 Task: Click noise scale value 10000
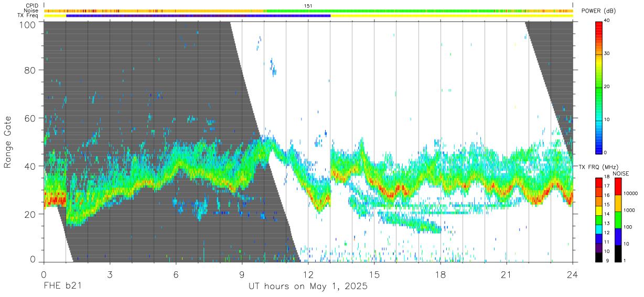pyautogui.click(x=631, y=193)
